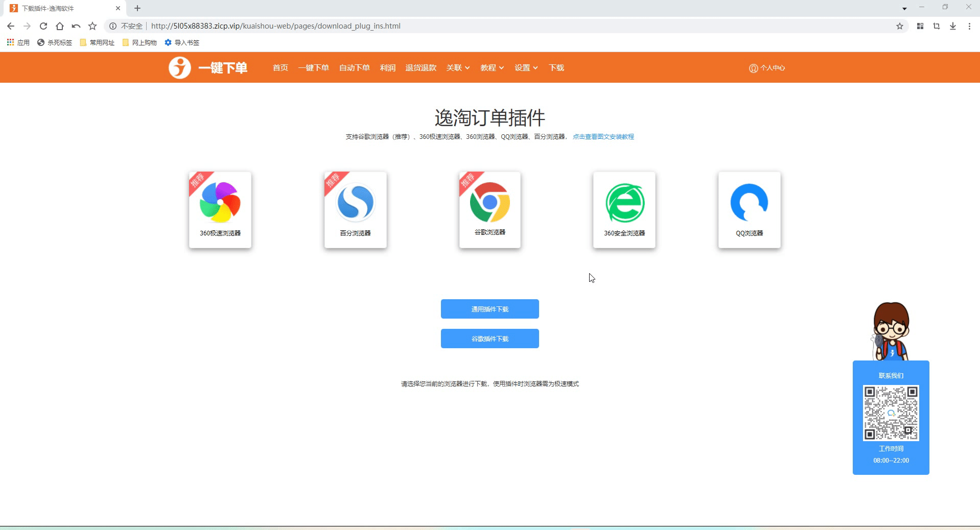Viewport: 980px width, 530px height.
Task: Click the browser back arrow
Action: pos(11,26)
